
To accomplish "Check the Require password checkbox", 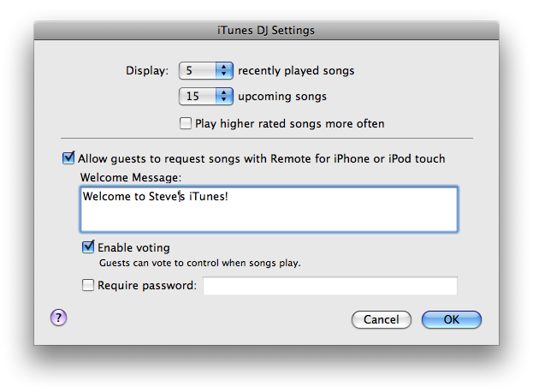I will 88,285.
